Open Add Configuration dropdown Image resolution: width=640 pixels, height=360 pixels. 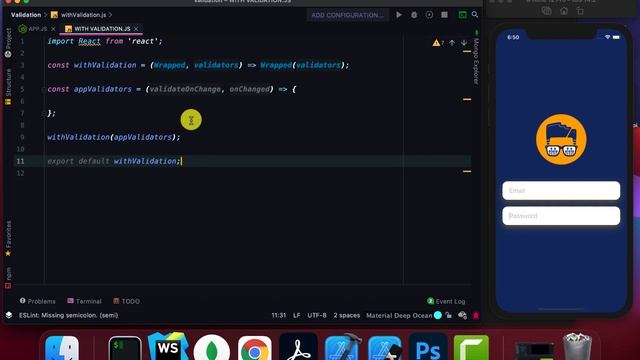coord(347,15)
